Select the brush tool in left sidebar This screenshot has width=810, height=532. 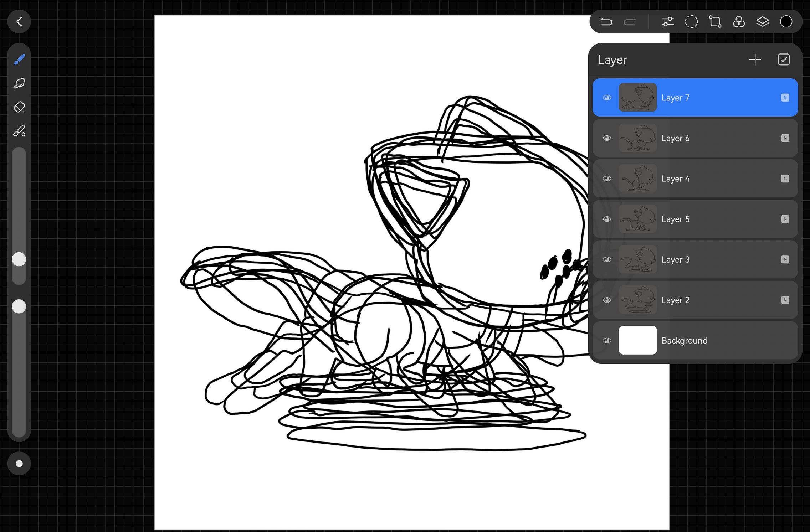pyautogui.click(x=19, y=59)
